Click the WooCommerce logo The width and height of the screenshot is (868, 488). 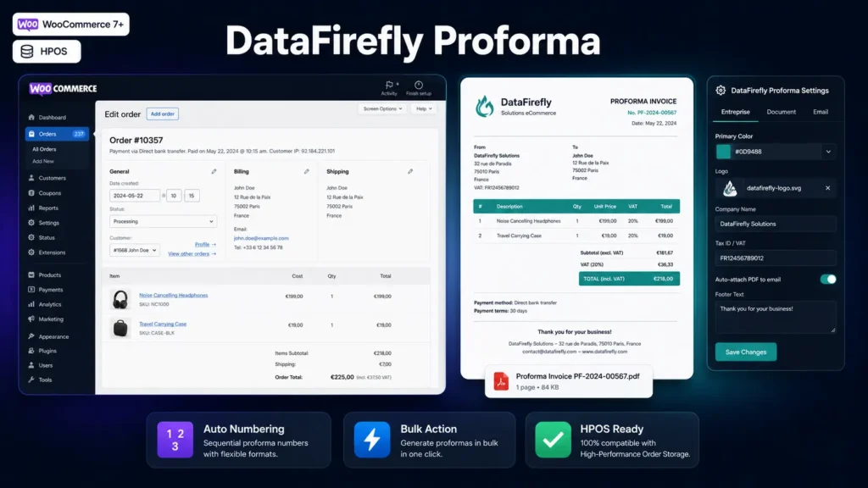point(63,88)
